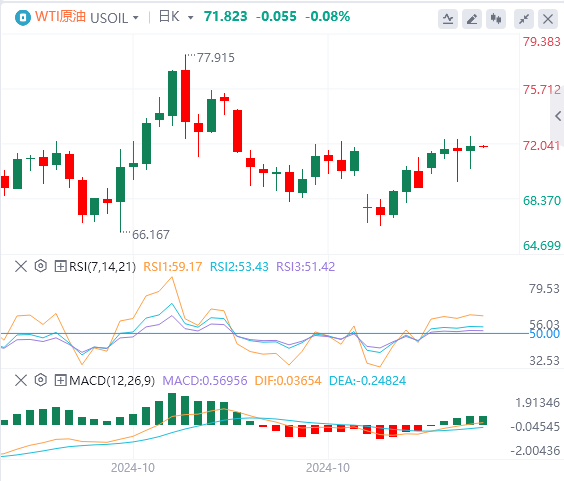Click the RSI 50.00 midline label
This screenshot has width=564, height=481.
545,334
